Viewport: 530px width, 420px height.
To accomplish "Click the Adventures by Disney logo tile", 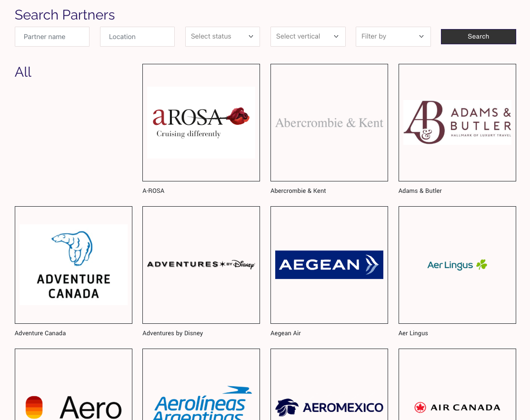I will pos(201,265).
